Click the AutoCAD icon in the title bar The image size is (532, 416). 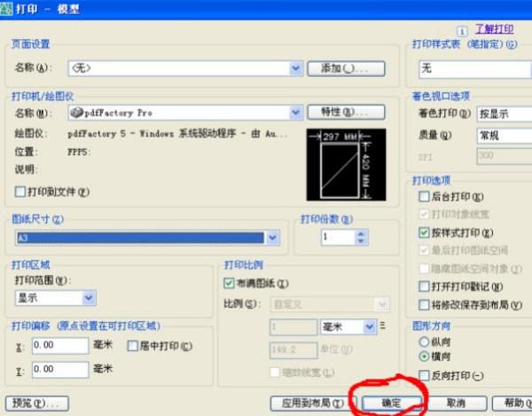point(7,8)
